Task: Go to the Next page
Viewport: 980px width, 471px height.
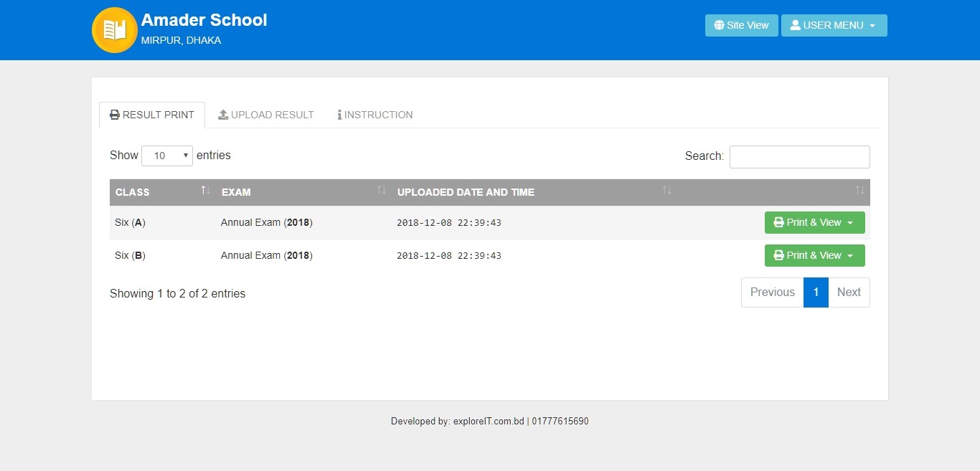Action: (x=849, y=292)
